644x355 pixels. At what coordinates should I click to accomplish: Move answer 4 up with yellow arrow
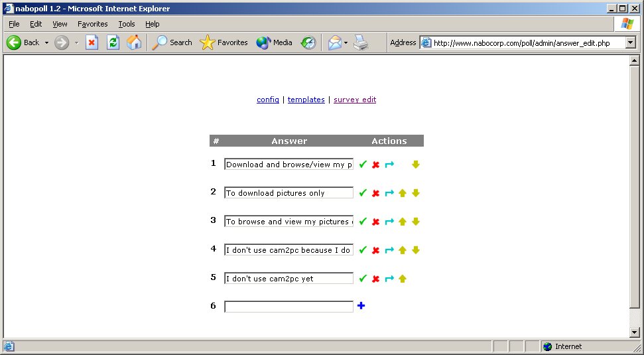403,249
